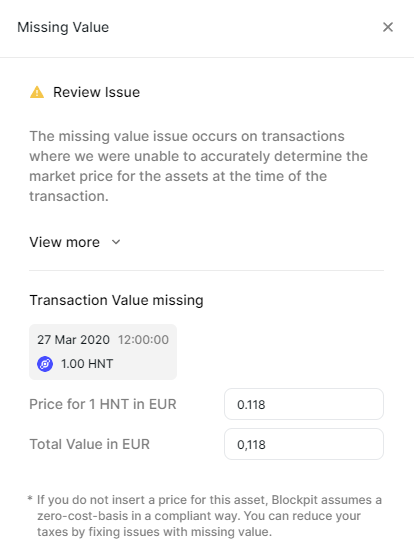Open the View more text link
Image resolution: width=414 pixels, height=550 pixels.
65,242
